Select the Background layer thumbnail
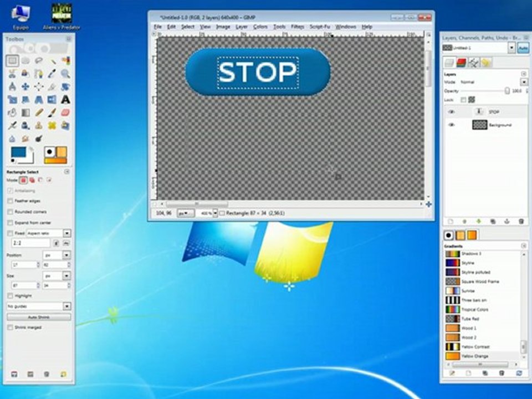The height and width of the screenshot is (399, 532). 480,125
